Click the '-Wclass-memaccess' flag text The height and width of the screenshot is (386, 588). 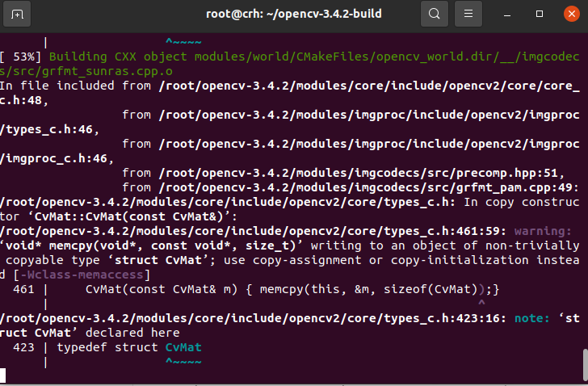tap(82, 275)
